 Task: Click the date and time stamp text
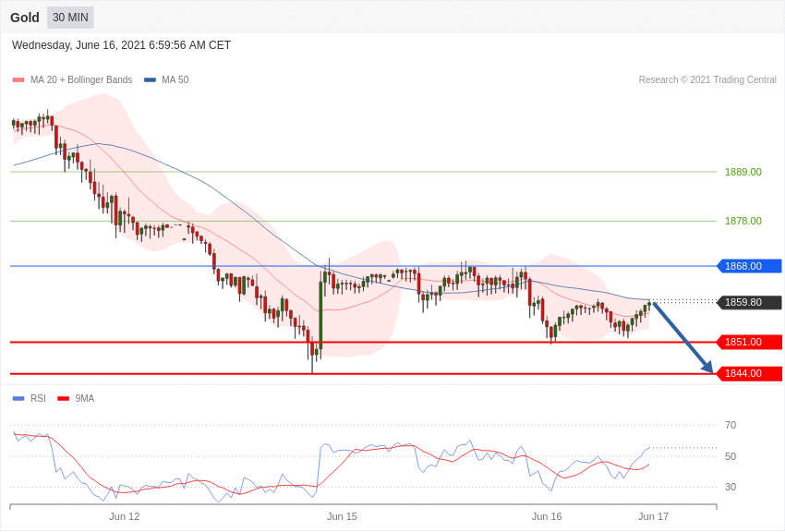[x=121, y=45]
